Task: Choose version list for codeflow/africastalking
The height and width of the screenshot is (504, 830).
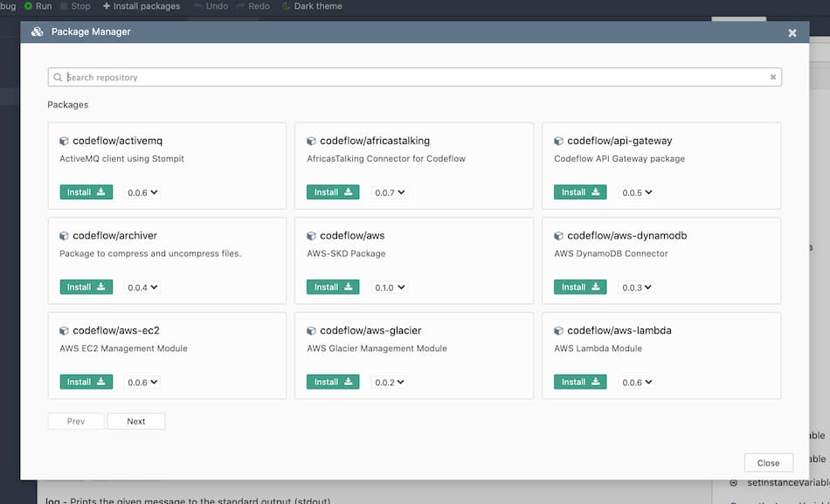Action: click(390, 192)
